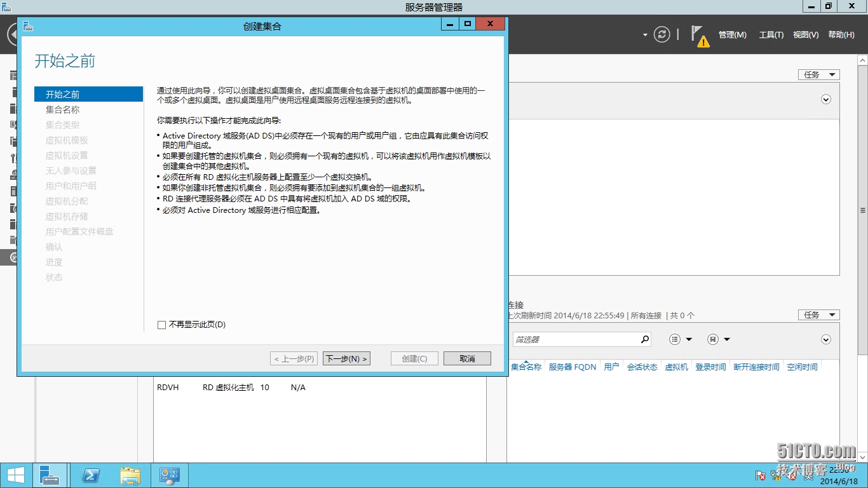868x488 pixels.
Task: Click the disabled < 上一步(P) button
Action: [294, 358]
